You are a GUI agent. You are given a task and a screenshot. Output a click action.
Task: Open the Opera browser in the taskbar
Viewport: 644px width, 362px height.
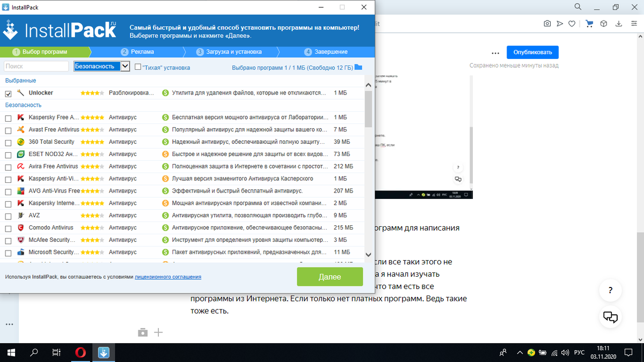click(x=80, y=352)
